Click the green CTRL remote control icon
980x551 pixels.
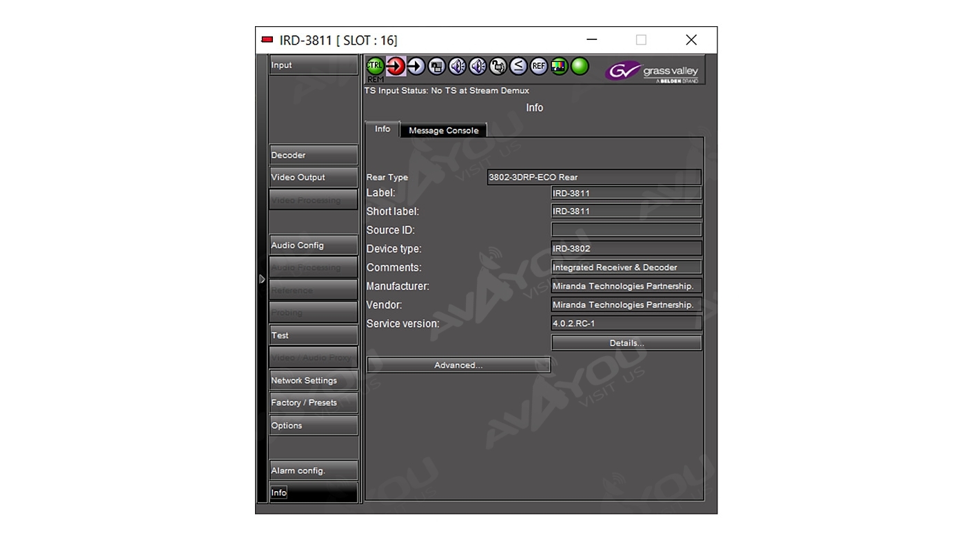(x=375, y=66)
